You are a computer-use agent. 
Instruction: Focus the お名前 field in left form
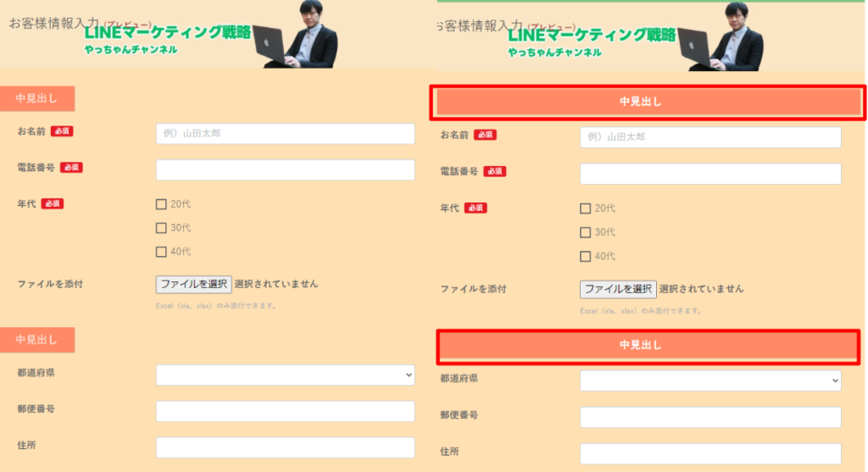click(285, 134)
